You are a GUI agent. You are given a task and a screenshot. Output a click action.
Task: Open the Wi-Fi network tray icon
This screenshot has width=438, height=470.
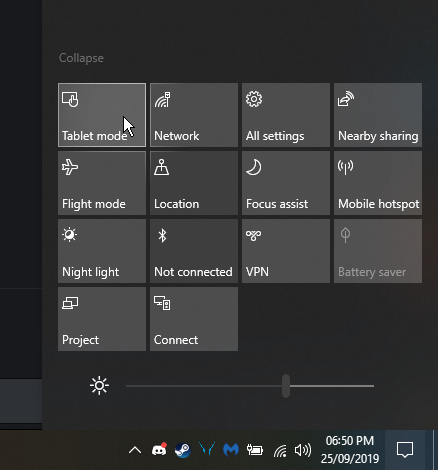coord(280,451)
